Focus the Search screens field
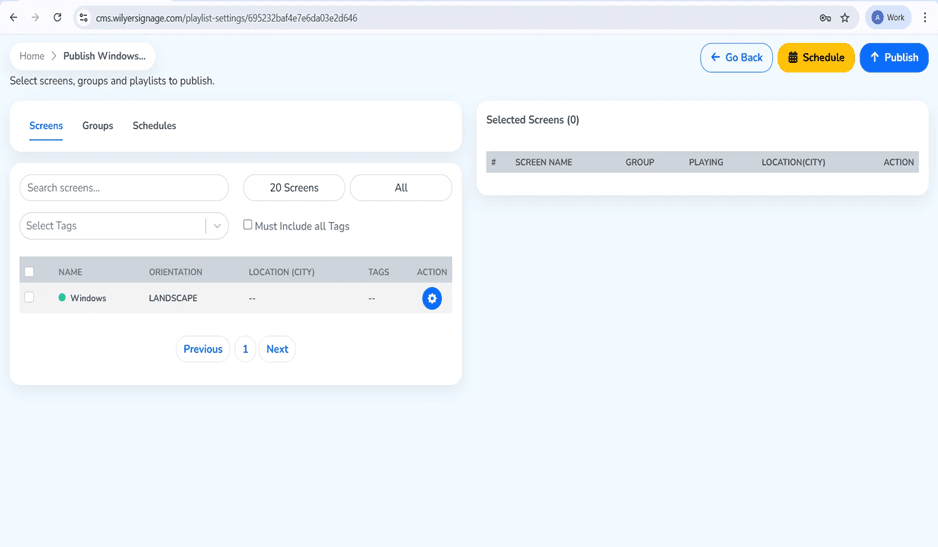The image size is (938, 547). (x=124, y=188)
